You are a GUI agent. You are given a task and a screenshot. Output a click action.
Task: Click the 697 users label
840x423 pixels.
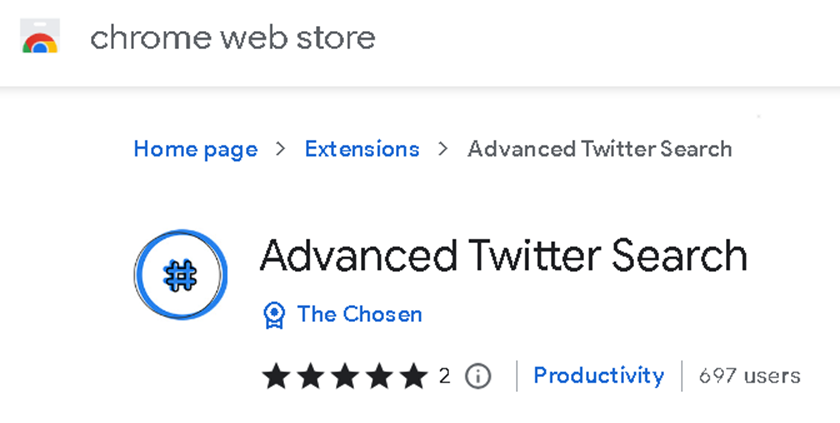[x=749, y=376]
